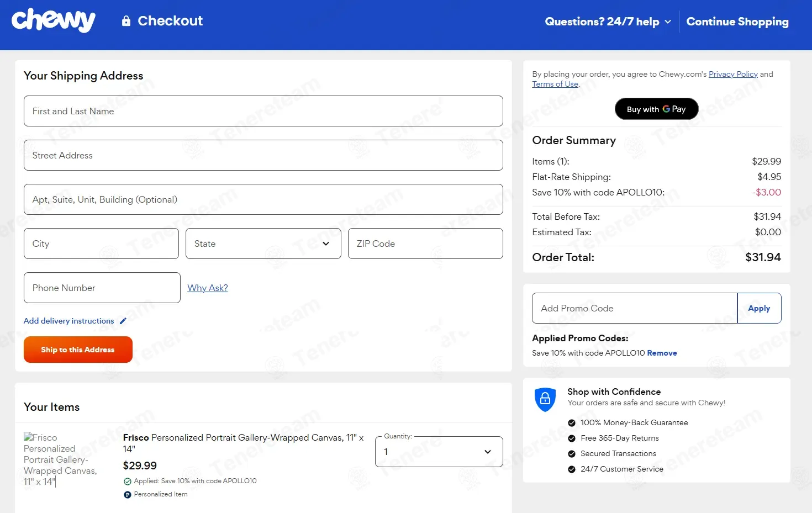Click the Your Items heading
Screen dimensions: 812x513
(x=51, y=407)
